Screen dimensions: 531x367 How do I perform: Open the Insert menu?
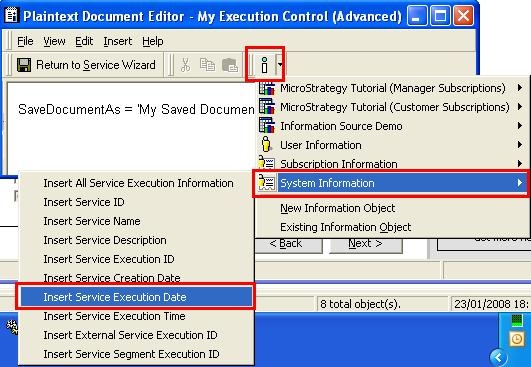(x=118, y=41)
